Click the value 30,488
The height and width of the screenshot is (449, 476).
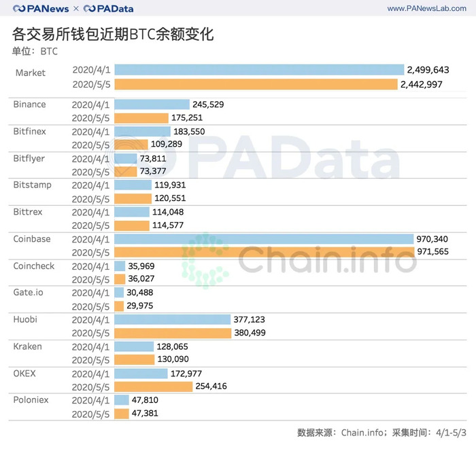pos(139,292)
